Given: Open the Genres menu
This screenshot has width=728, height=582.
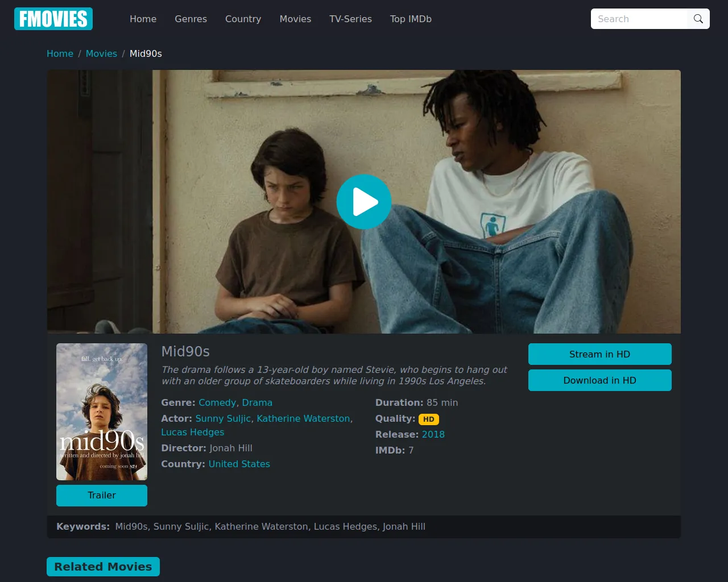Looking at the screenshot, I should pyautogui.click(x=191, y=19).
